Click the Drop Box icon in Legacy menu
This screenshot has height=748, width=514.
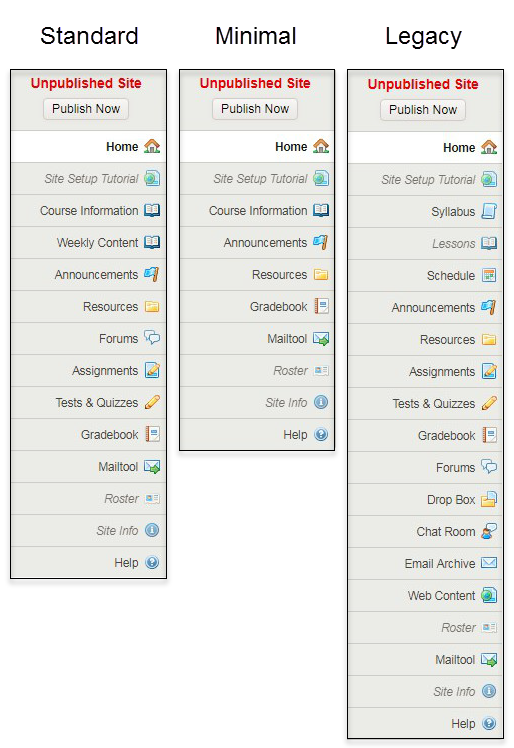[x=489, y=499]
